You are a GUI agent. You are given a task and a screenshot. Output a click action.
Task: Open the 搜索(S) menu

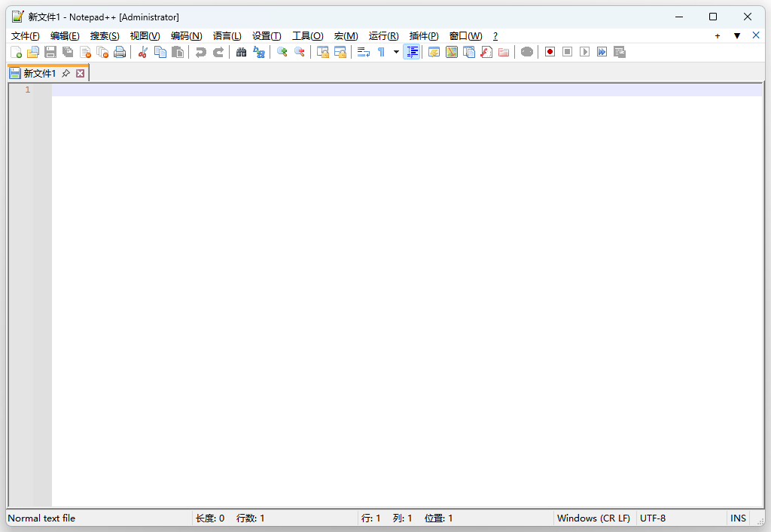pos(105,36)
